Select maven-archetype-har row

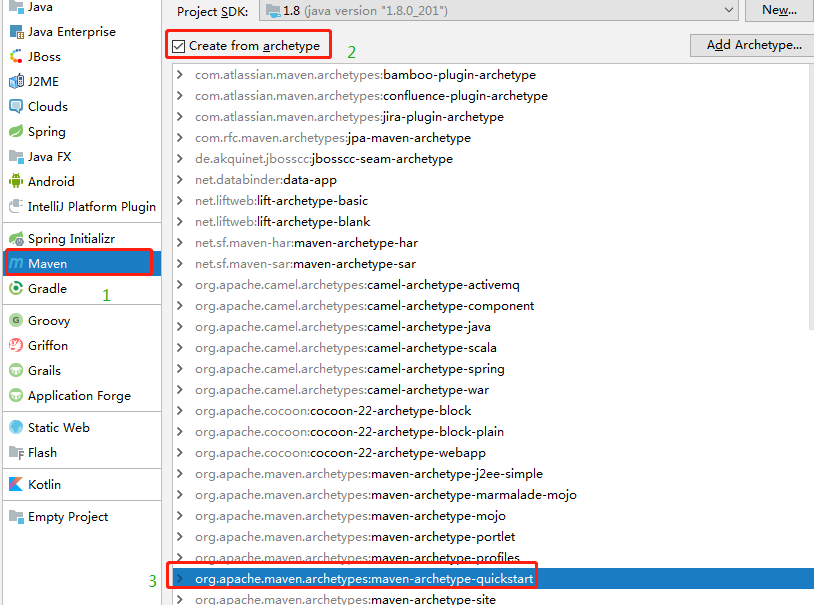(491, 243)
